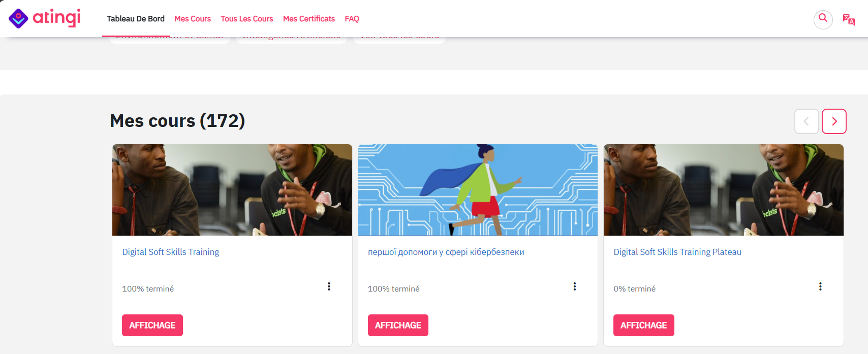The height and width of the screenshot is (354, 868).
Task: Open three-dot menu for the Ukrainian cybersecurity course
Action: (x=575, y=286)
